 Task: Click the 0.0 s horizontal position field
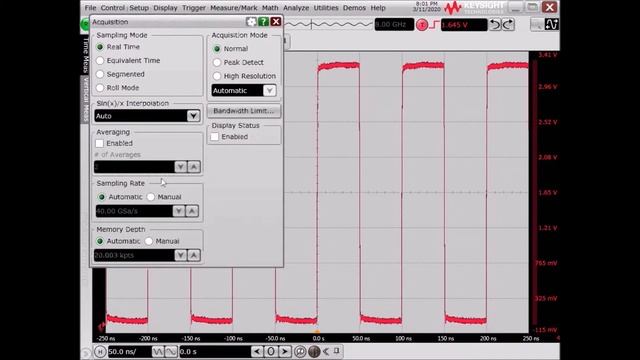click(x=214, y=351)
